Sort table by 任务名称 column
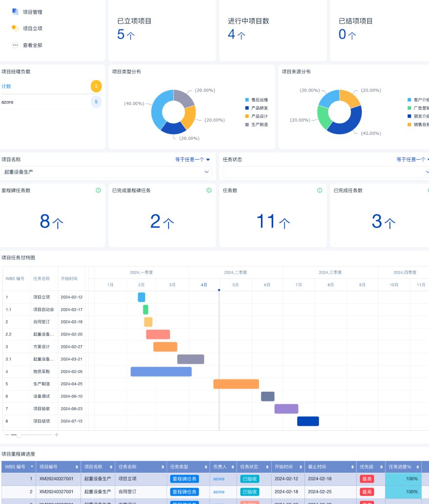 coord(163,467)
